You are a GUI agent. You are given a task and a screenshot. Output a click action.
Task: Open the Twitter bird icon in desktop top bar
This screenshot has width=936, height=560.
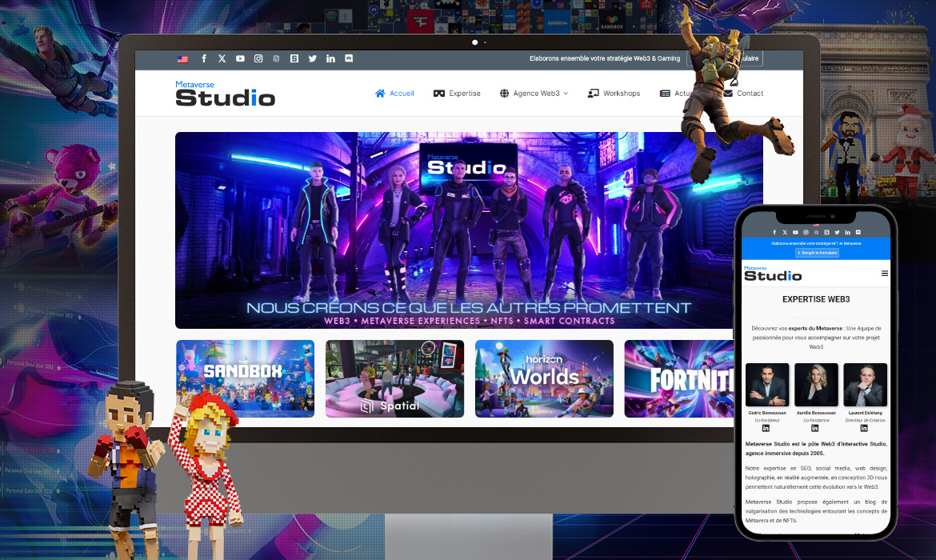tap(312, 58)
